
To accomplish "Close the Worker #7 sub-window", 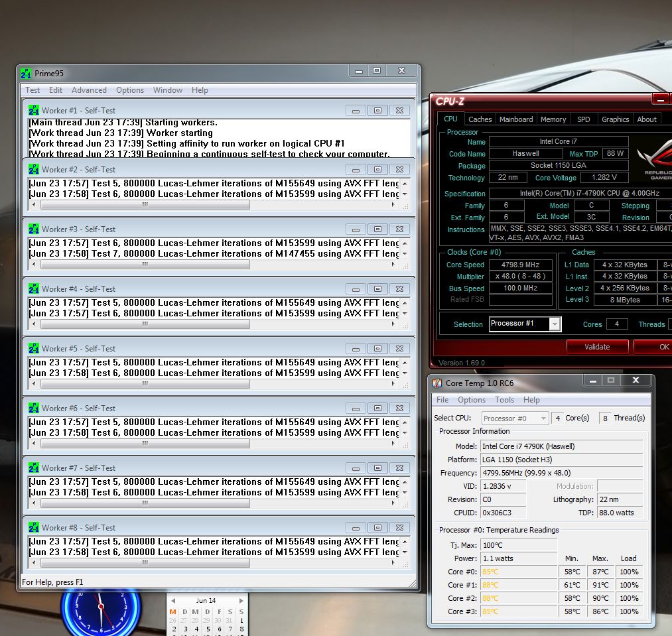I will point(399,468).
